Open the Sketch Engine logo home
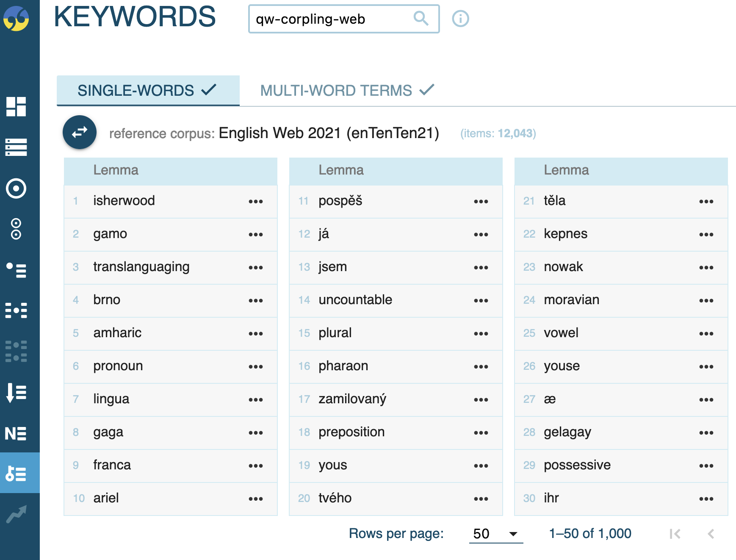The image size is (736, 560). (x=17, y=18)
